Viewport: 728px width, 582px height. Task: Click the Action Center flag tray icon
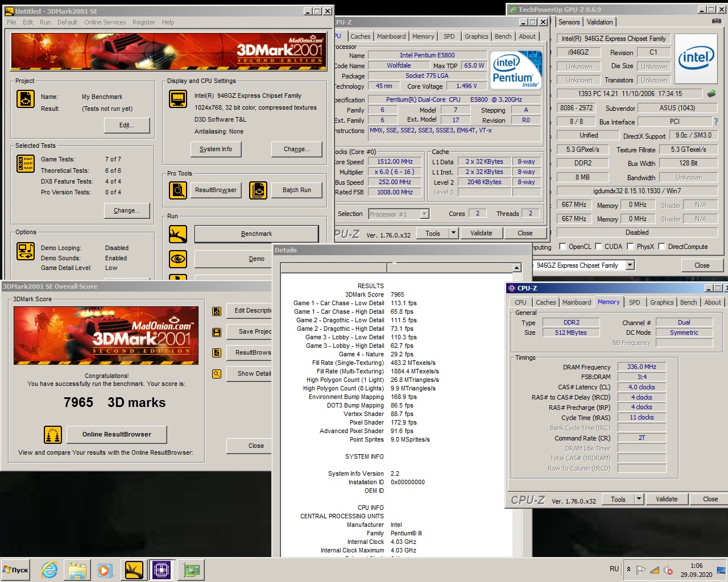click(x=641, y=570)
